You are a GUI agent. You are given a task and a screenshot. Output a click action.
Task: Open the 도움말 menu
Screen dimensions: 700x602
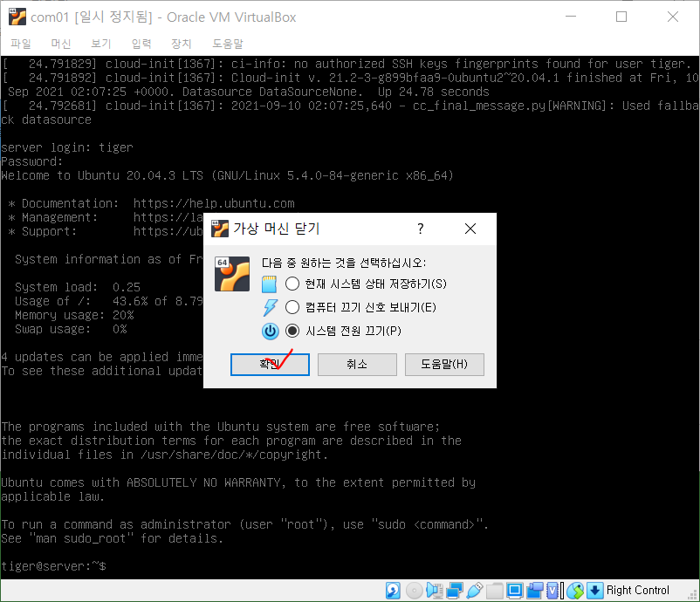pyautogui.click(x=228, y=44)
